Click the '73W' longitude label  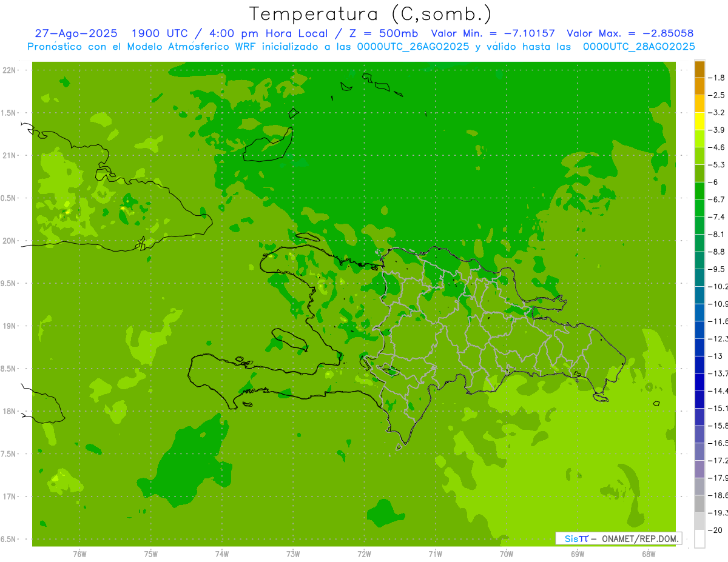pyautogui.click(x=293, y=554)
